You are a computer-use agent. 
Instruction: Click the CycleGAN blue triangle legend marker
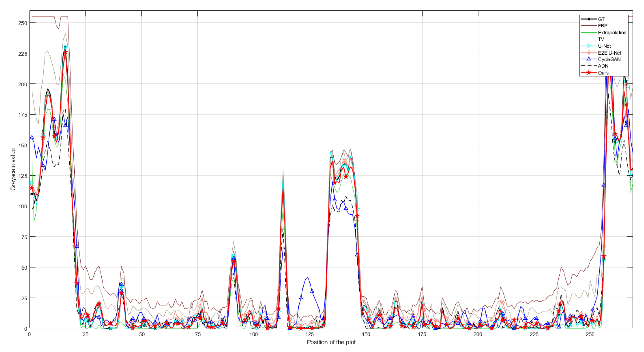point(589,59)
